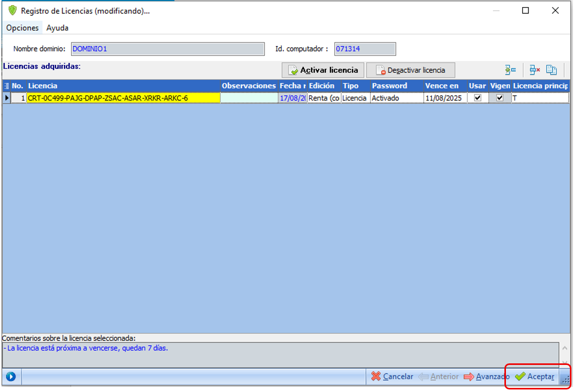Image resolution: width=575 pixels, height=392 pixels.
Task: Click the insert row icon in toolbar
Action: tap(510, 70)
